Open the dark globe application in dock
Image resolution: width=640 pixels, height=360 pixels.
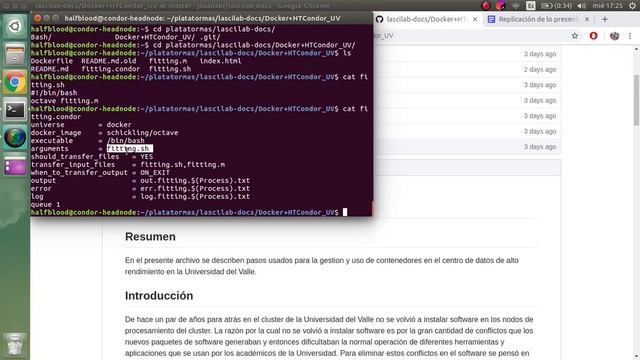(x=15, y=137)
